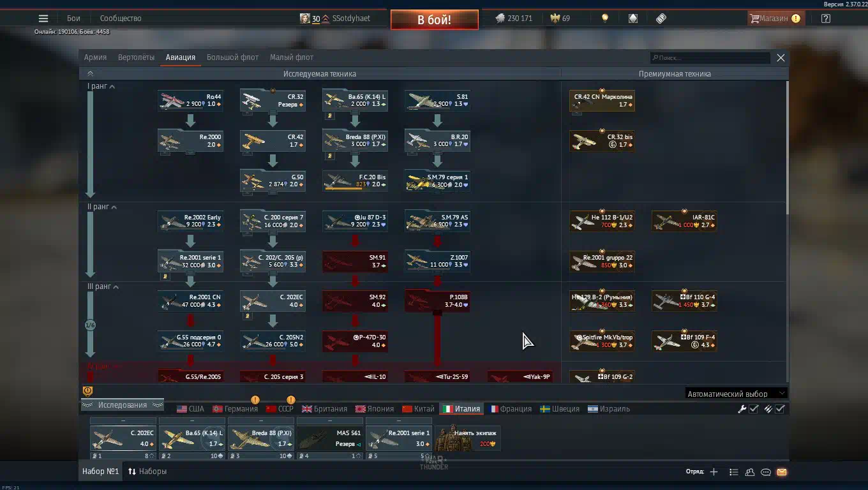Open the Автоматический выбор dropdown
The height and width of the screenshot is (490, 868).
(x=736, y=394)
